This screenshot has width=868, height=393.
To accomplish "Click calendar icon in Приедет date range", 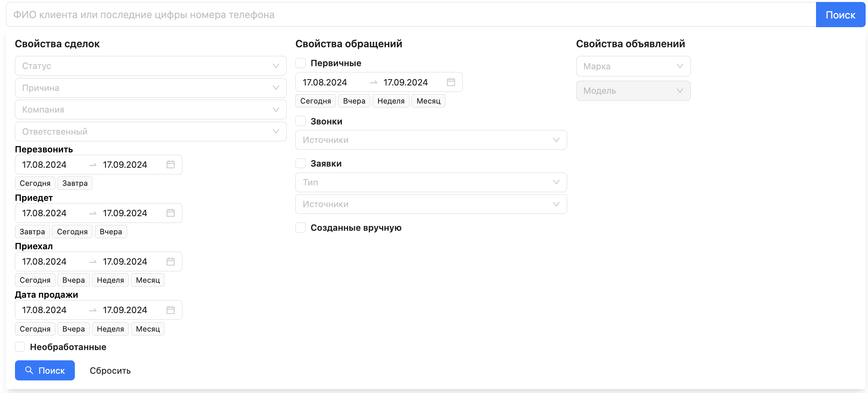I will point(170,213).
